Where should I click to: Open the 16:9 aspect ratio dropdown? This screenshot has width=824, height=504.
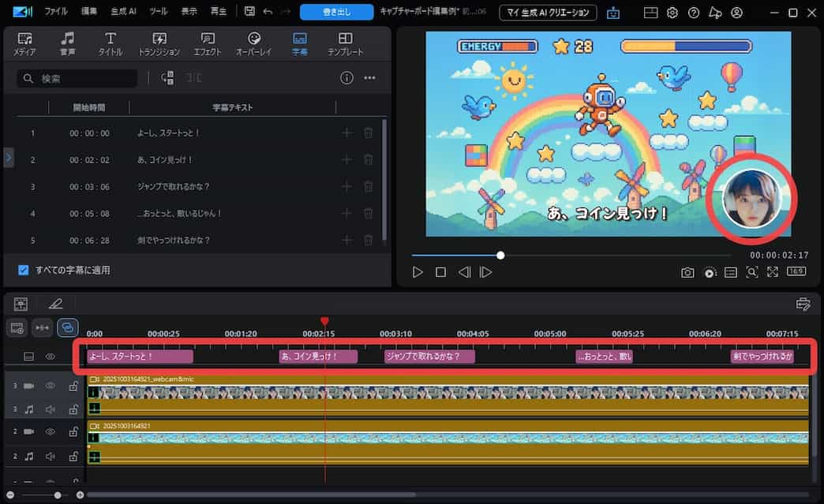pos(796,271)
